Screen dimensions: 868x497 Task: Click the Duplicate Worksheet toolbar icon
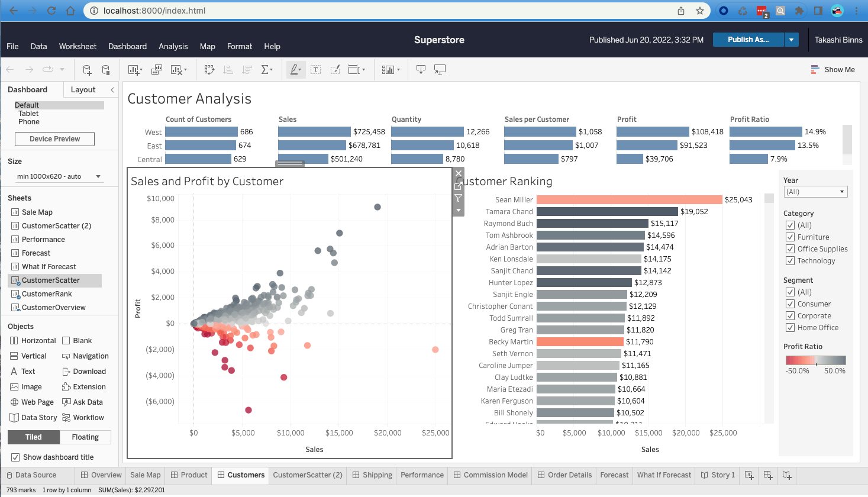157,70
